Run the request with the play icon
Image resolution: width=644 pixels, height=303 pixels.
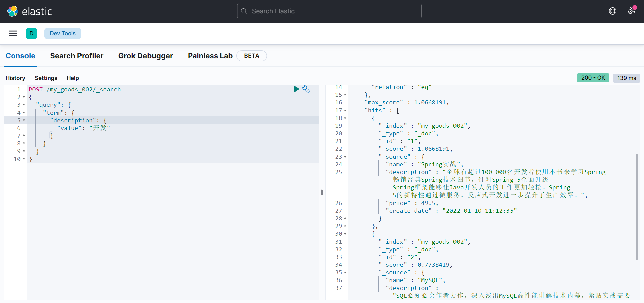[296, 89]
